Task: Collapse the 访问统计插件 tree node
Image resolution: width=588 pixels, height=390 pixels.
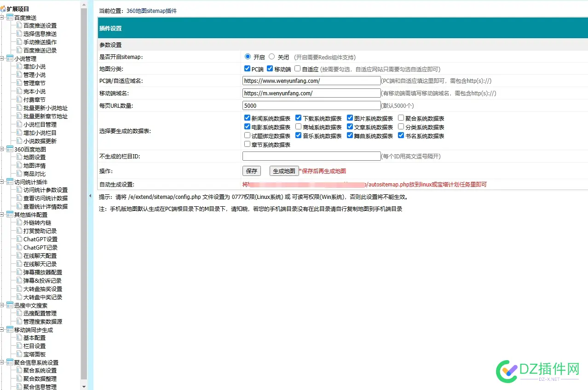Action: pyautogui.click(x=2, y=182)
